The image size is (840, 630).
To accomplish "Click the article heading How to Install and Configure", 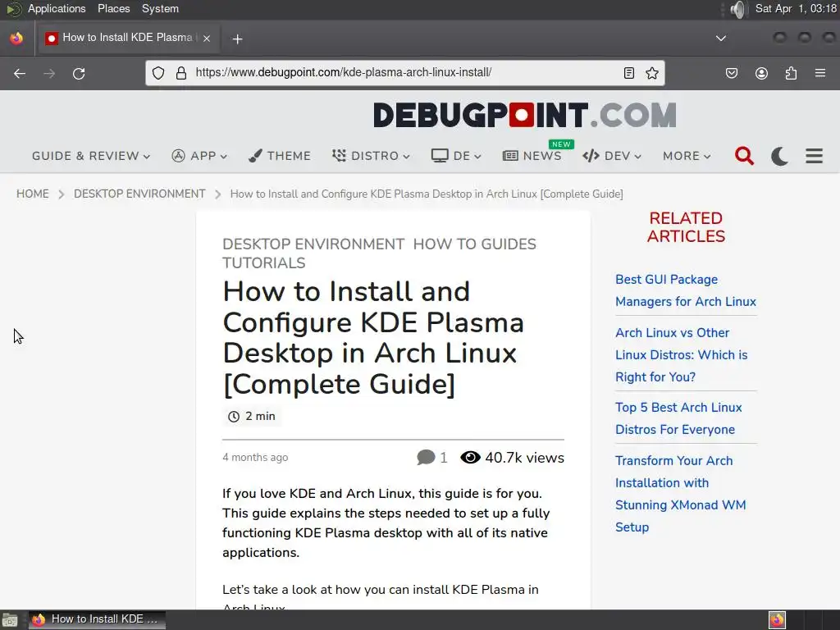I will click(373, 338).
